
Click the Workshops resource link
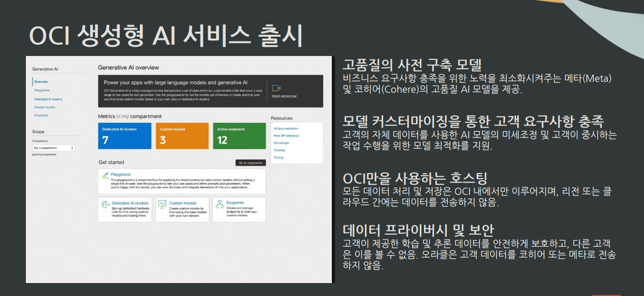(281, 143)
